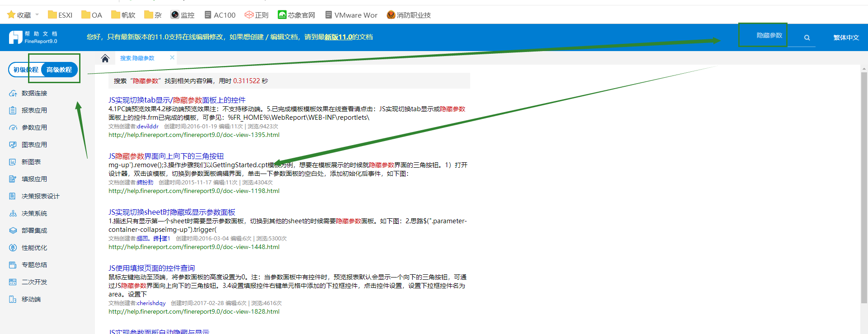Go to the home page icon
868x334 pixels.
pyautogui.click(x=105, y=58)
